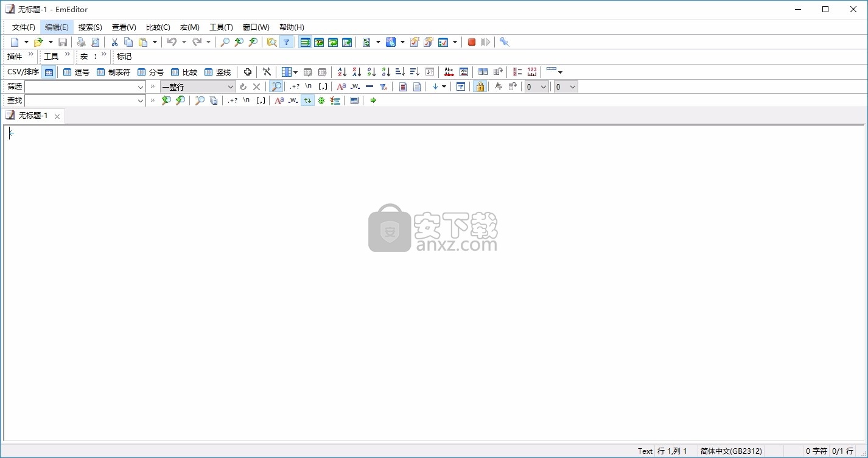The image size is (868, 458).
Task: Toggle regular expressions .+? in Filter bar
Action: 295,86
